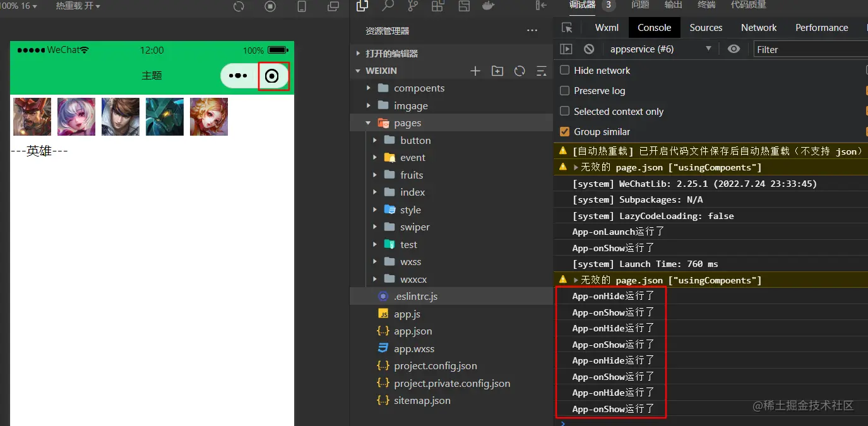This screenshot has height=426, width=868.
Task: Refresh the simulator with the circular arrows icon
Action: [239, 6]
